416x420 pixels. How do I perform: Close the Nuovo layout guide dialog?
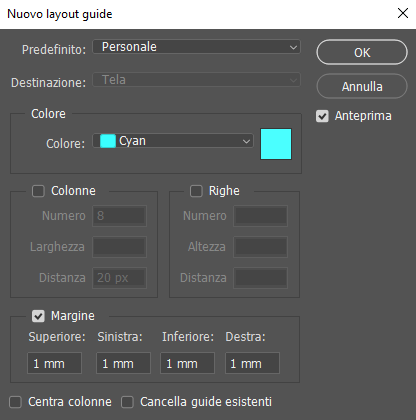tap(403, 13)
